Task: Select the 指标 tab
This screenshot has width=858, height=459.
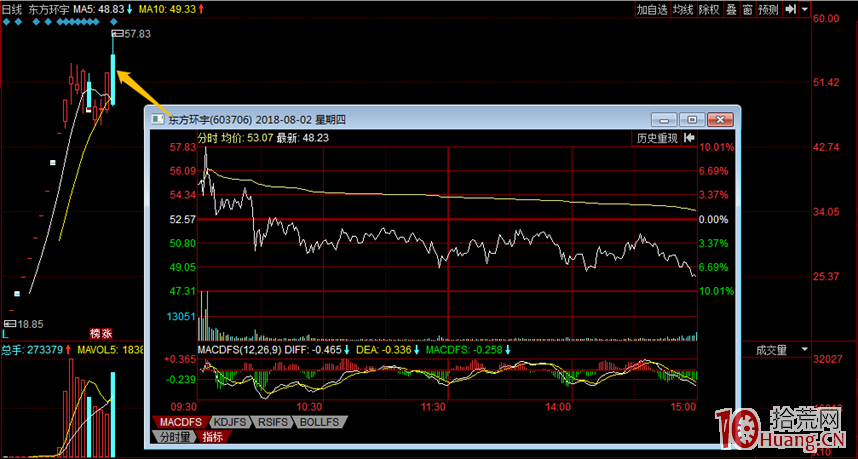Action: (x=213, y=436)
